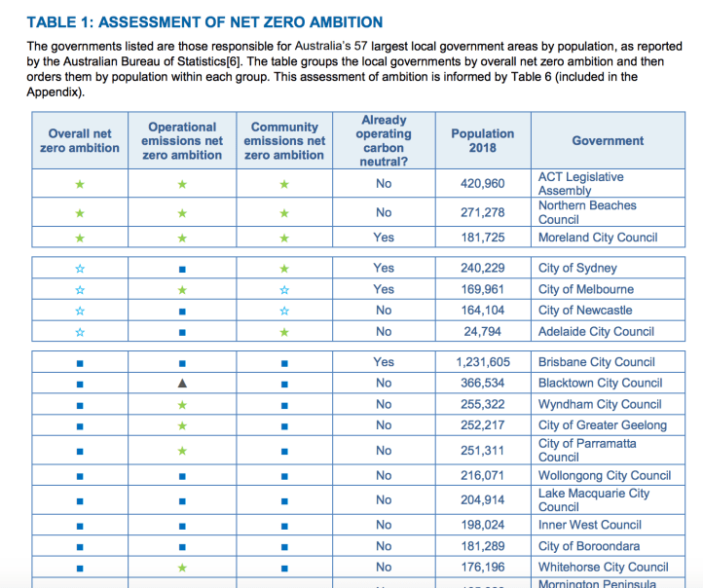Click the "TABLE 1: ASSESSMENT OF NET ZERO AMBITION" heading
Image resolution: width=703 pixels, height=588 pixels.
204,22
